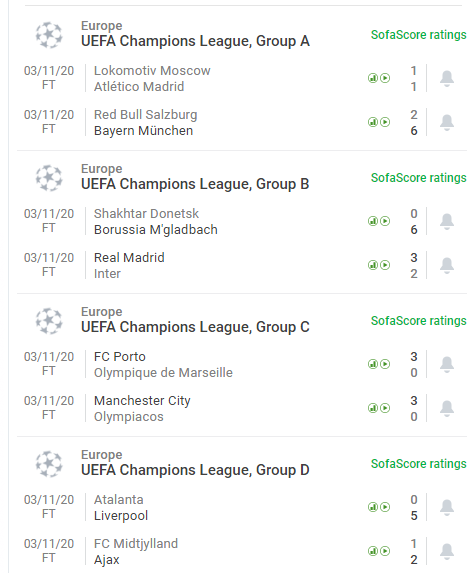The height and width of the screenshot is (573, 474).
Task: Click the Group C Champions League logo
Action: (49, 321)
